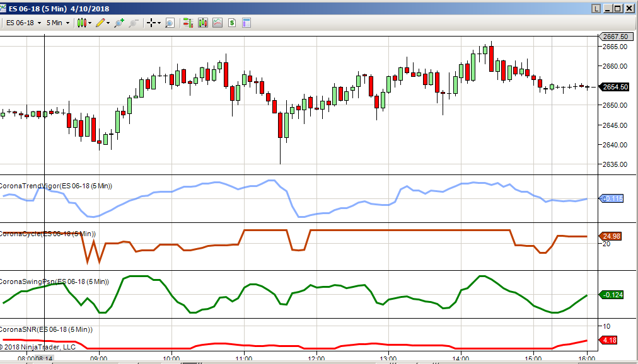638x364 pixels.
Task: Expand the crosshair cursor dropdown arrow
Action: [159, 23]
